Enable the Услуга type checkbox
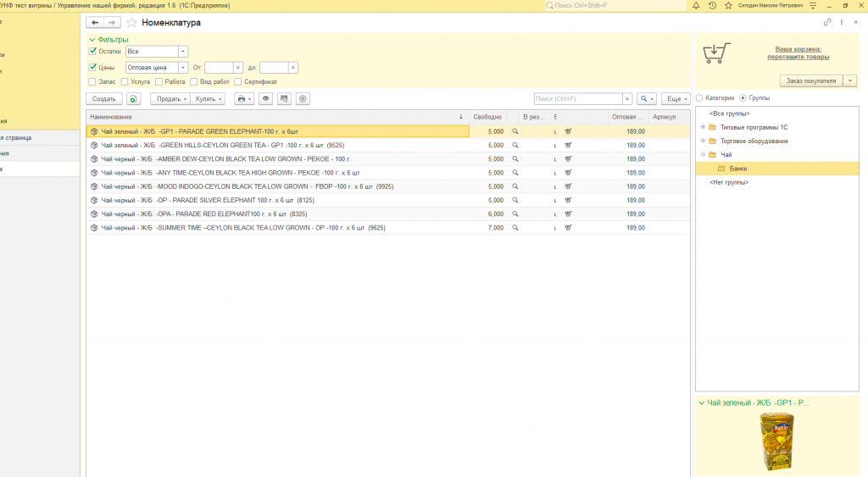This screenshot has width=868, height=477. point(125,82)
